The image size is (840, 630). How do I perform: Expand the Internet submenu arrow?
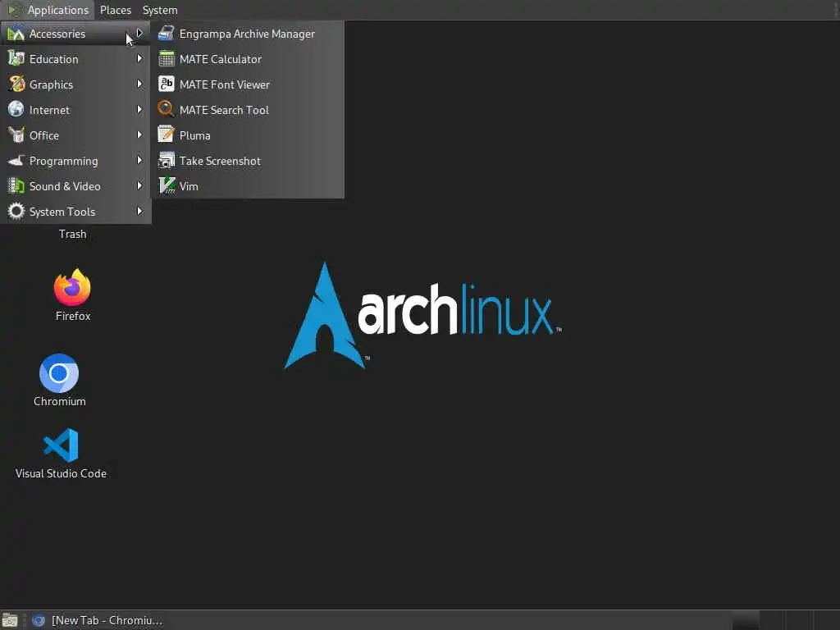click(139, 109)
